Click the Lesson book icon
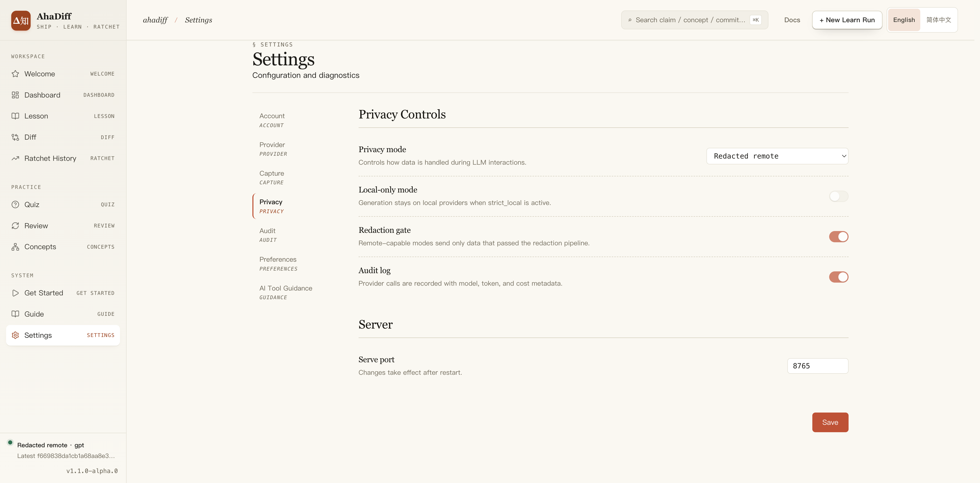Viewport: 980px width, 483px height. tap(15, 116)
